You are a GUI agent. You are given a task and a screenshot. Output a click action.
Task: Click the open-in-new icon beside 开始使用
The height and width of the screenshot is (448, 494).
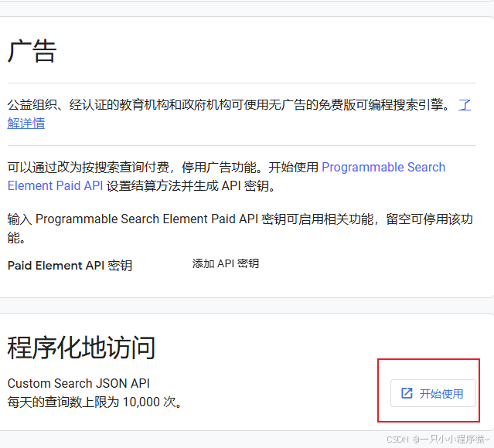tap(407, 393)
